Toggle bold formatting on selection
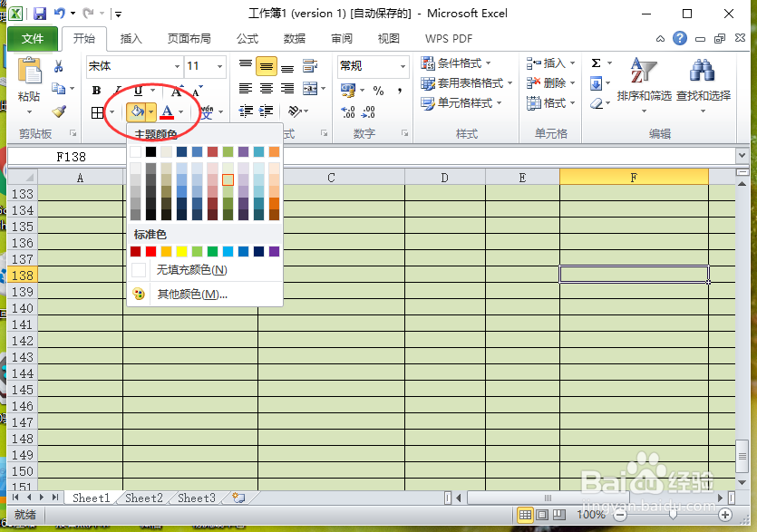 click(x=95, y=91)
